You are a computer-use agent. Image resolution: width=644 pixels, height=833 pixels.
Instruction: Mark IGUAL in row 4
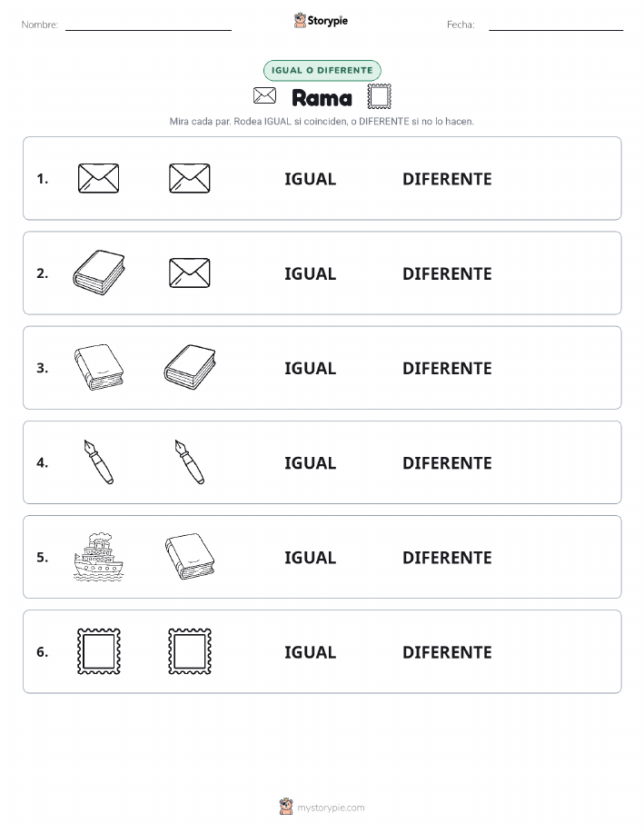pyautogui.click(x=311, y=462)
